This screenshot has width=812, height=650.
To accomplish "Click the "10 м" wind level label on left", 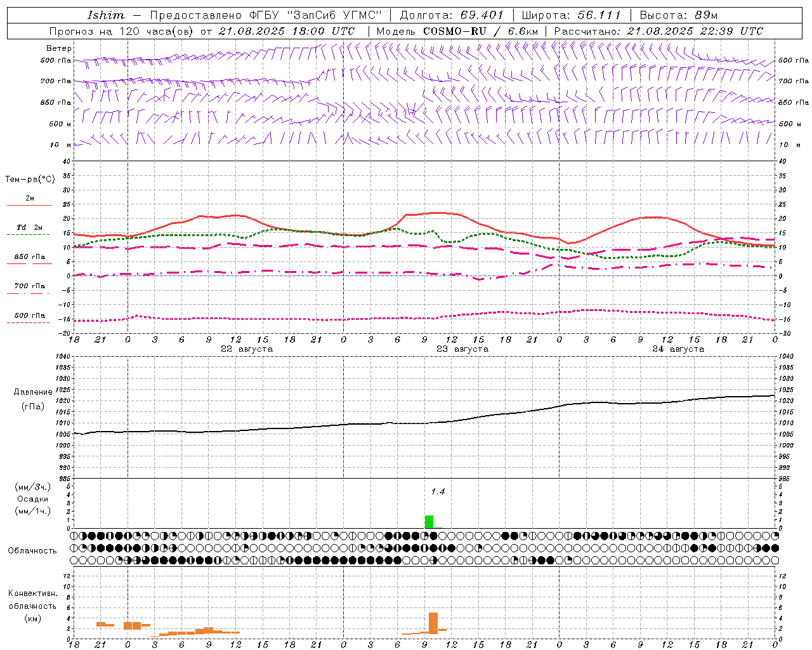I will (x=60, y=145).
